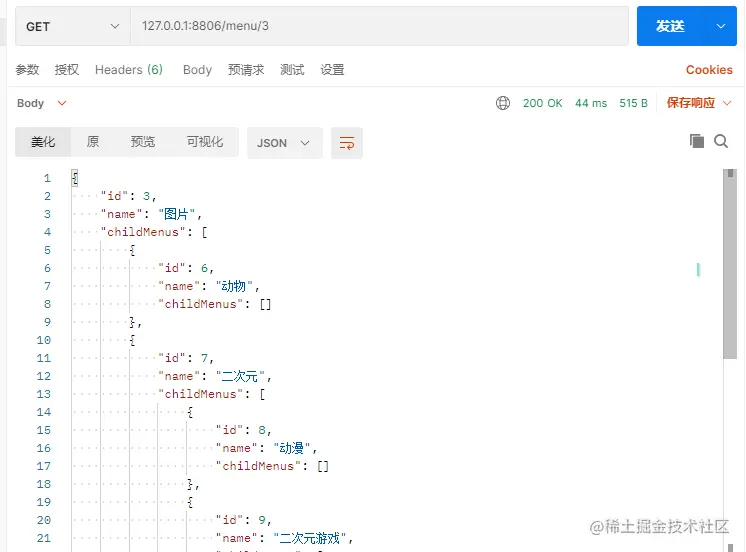Click the 515 B response size
Image resolution: width=746 pixels, height=552 pixels.
pos(633,103)
